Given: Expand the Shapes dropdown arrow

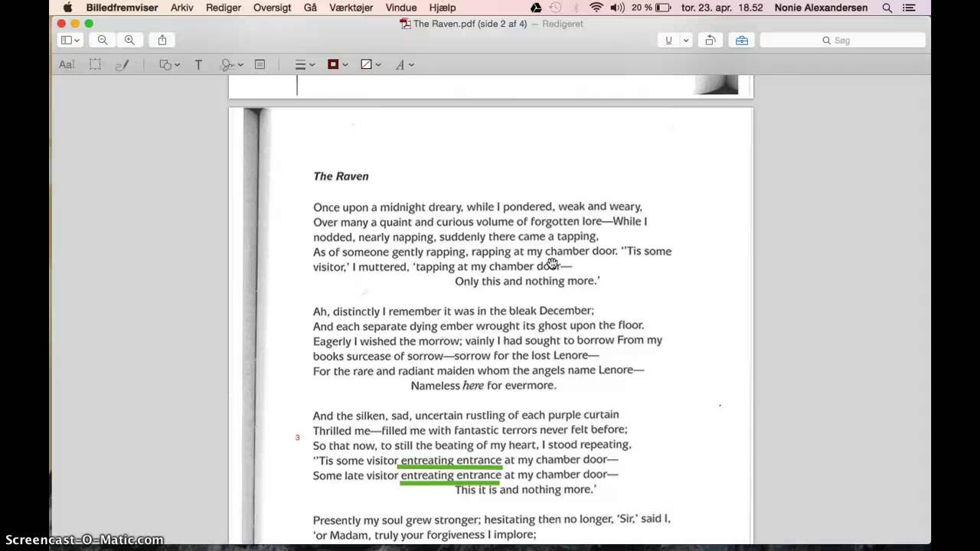Looking at the screenshot, I should (177, 65).
